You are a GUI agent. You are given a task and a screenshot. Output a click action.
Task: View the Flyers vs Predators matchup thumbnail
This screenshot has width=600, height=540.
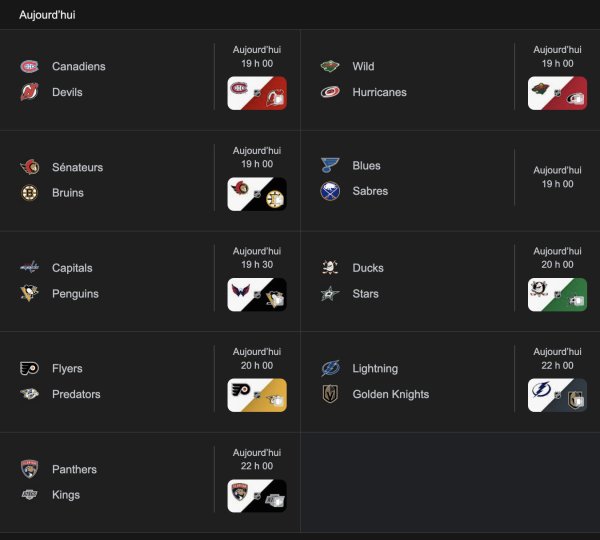click(x=257, y=395)
